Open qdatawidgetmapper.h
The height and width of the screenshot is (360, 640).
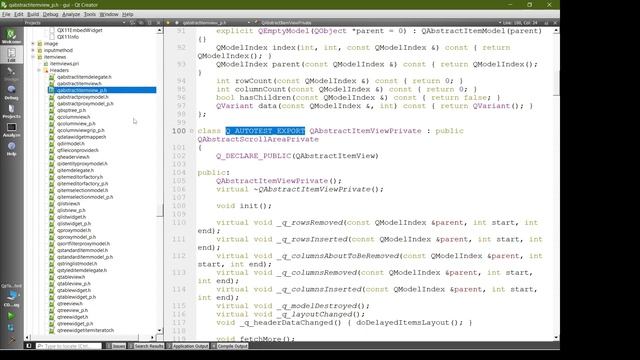(81, 137)
